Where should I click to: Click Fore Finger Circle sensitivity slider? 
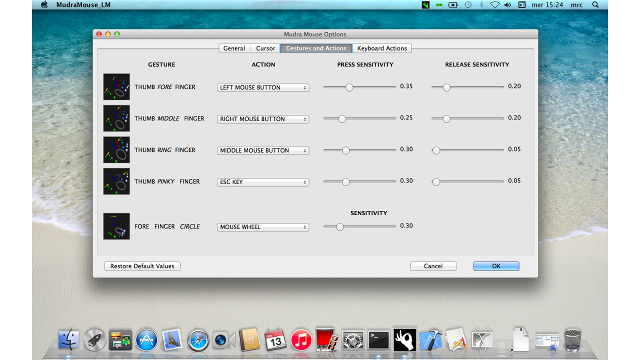[360, 227]
